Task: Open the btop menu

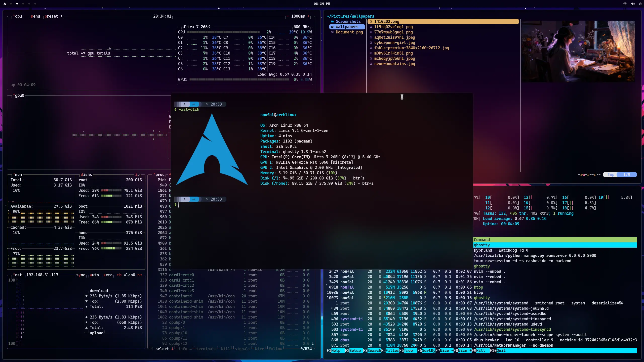Action: [x=35, y=16]
